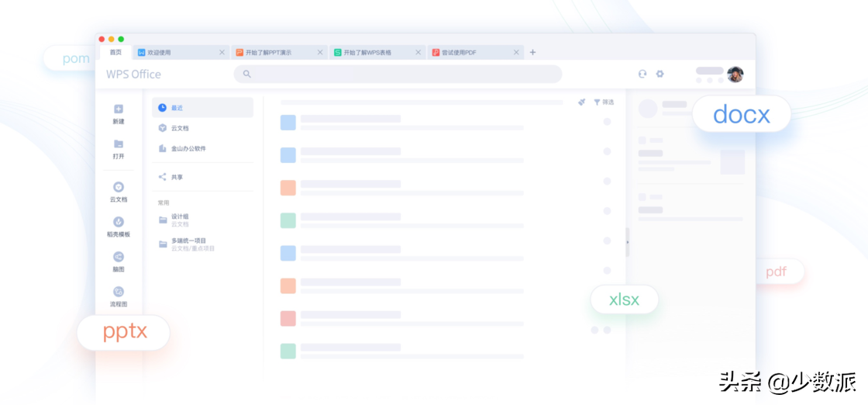
Task: Click the macOS green maximize window button
Action: 121,39
